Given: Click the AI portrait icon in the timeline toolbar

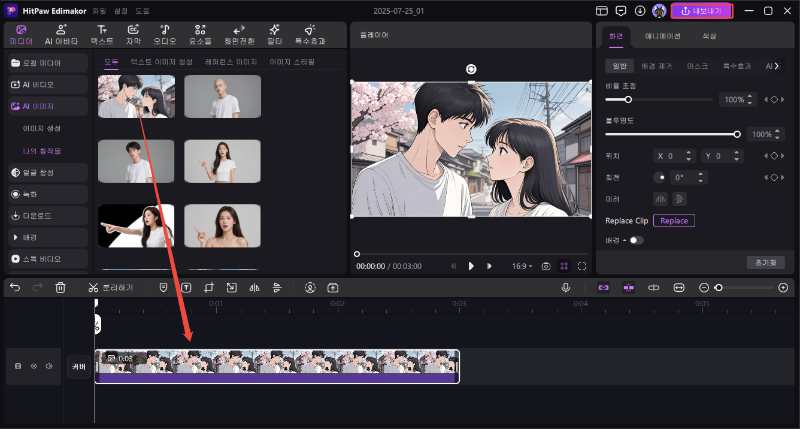Looking at the screenshot, I should pos(310,288).
